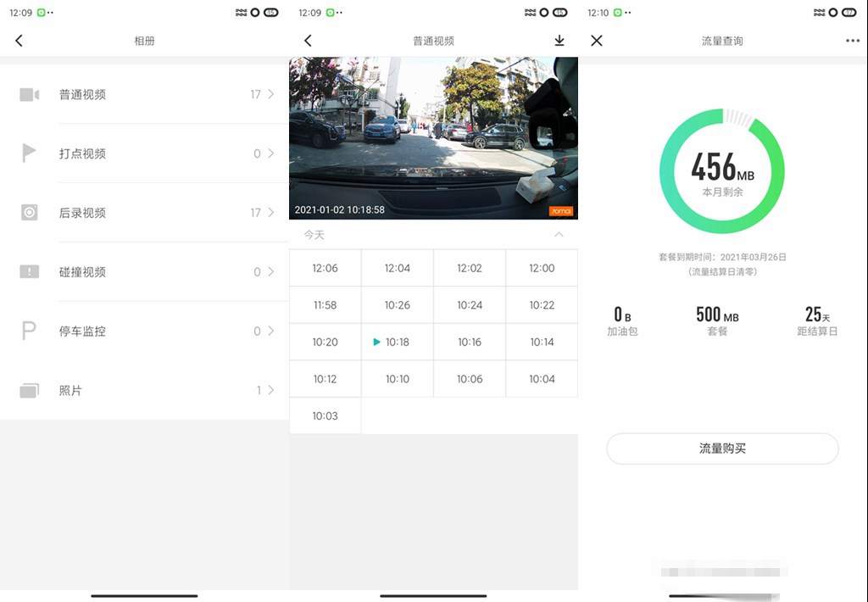Image resolution: width=868 pixels, height=602 pixels.
Task: Open the 照片 row via its chevron
Action: click(270, 390)
